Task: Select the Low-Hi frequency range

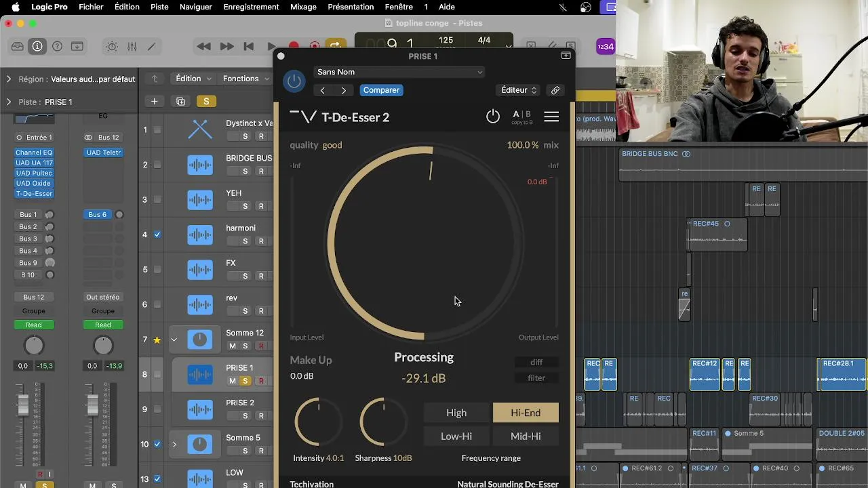Action: tap(456, 436)
